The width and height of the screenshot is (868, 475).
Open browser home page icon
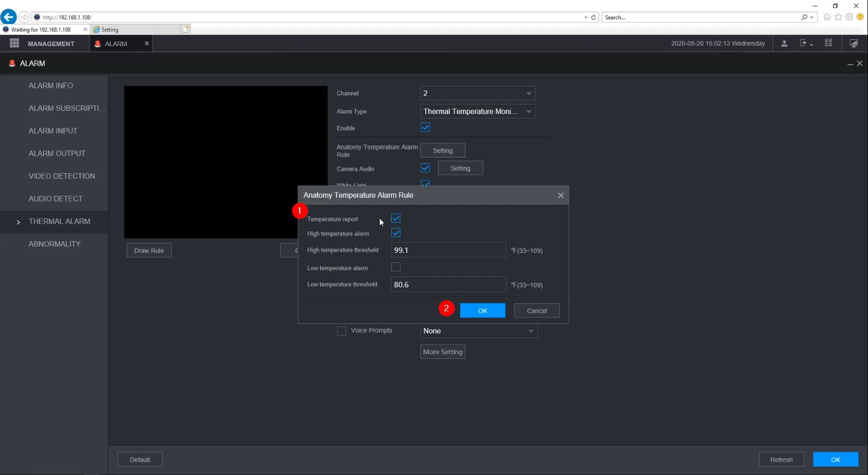tap(827, 17)
